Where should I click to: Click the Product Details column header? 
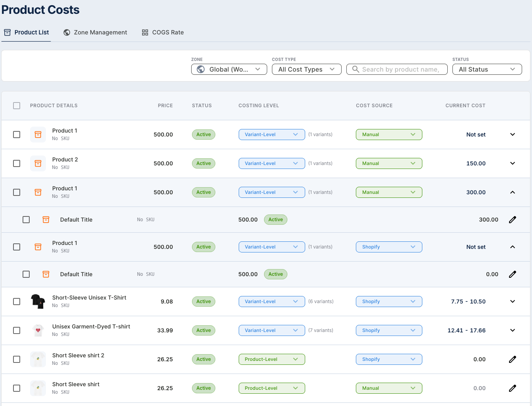[x=54, y=106]
